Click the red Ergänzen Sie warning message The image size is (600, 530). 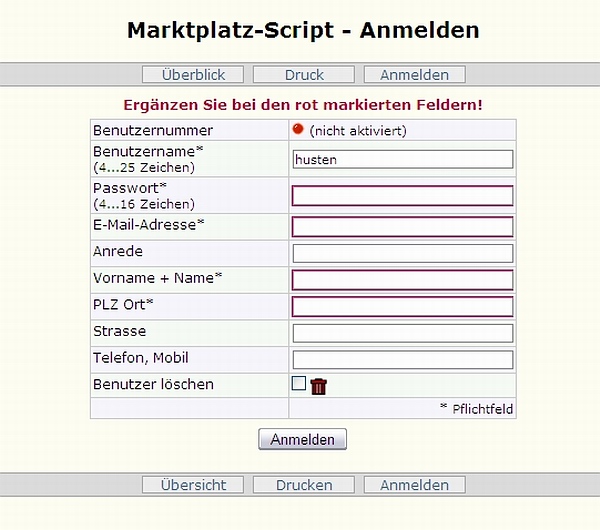(x=303, y=105)
